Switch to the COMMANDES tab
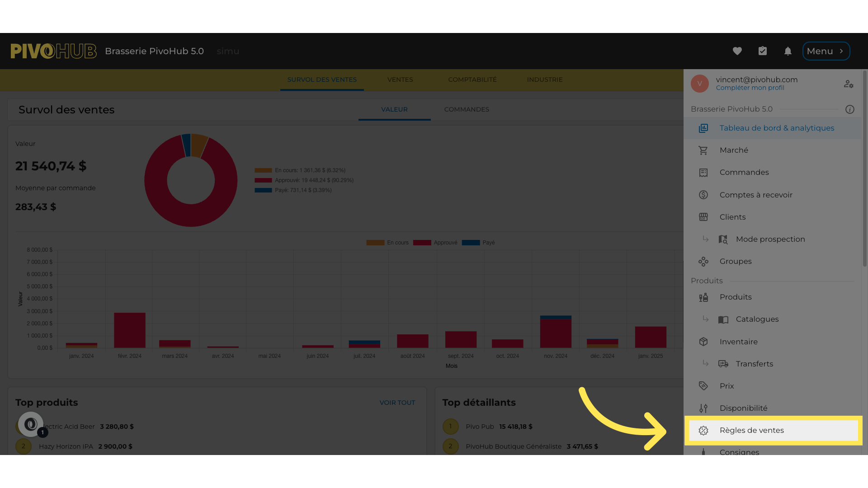The height and width of the screenshot is (488, 868). (x=467, y=109)
